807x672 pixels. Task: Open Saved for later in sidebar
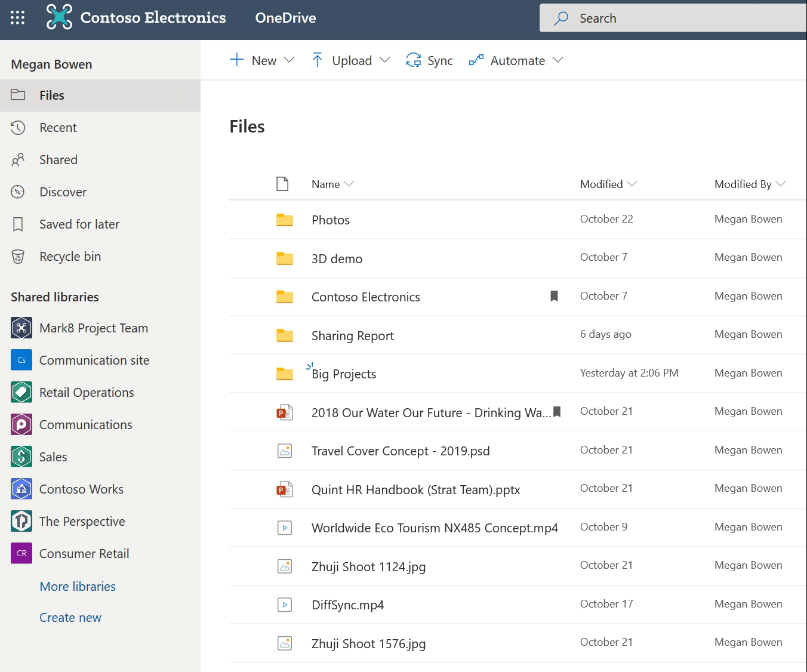tap(79, 224)
